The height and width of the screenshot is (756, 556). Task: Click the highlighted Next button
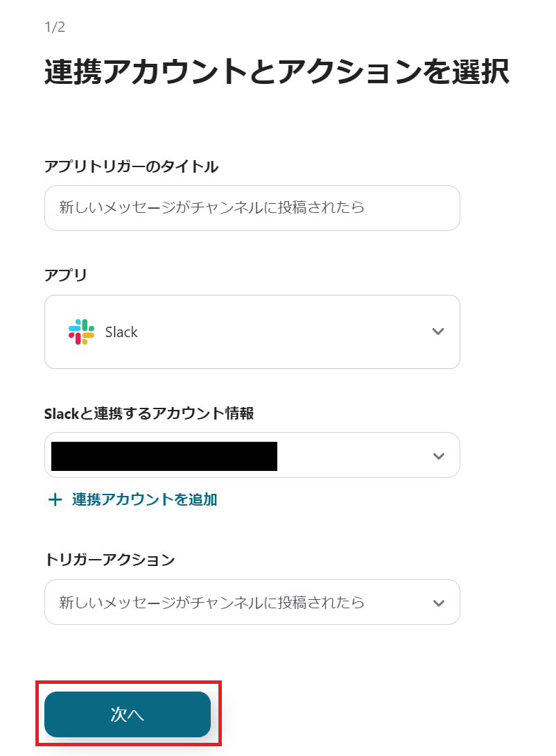click(128, 714)
